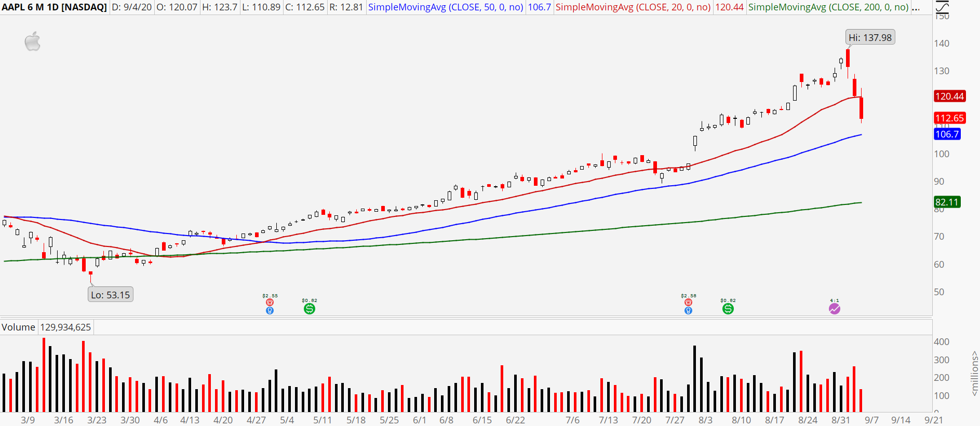Click the red 112.65 last price bubble
The image size is (980, 426).
[949, 118]
